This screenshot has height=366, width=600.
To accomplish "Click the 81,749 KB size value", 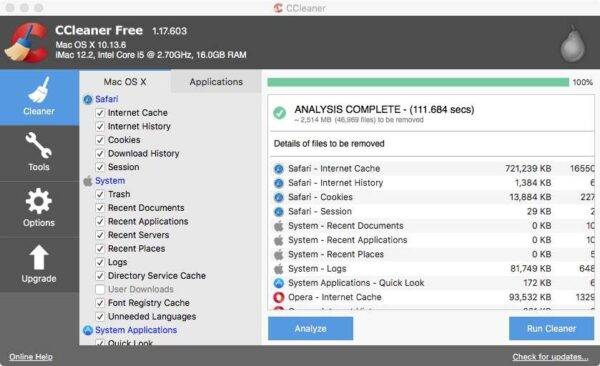I will pyautogui.click(x=531, y=269).
